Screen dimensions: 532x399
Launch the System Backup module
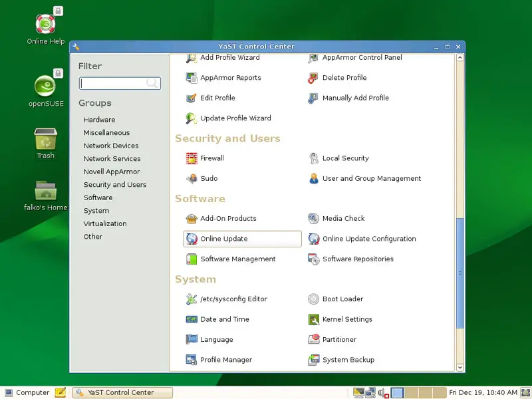(341, 360)
